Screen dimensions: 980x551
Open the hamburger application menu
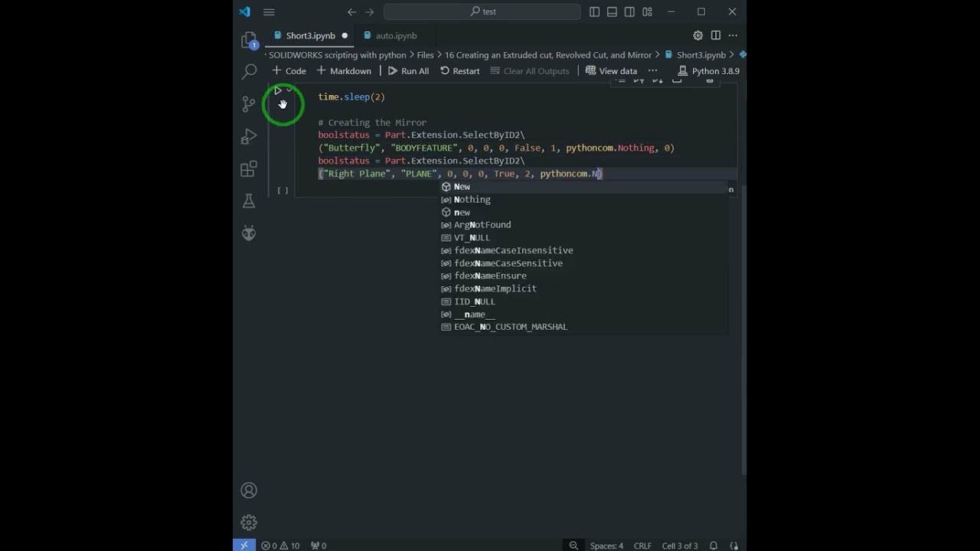tap(269, 11)
